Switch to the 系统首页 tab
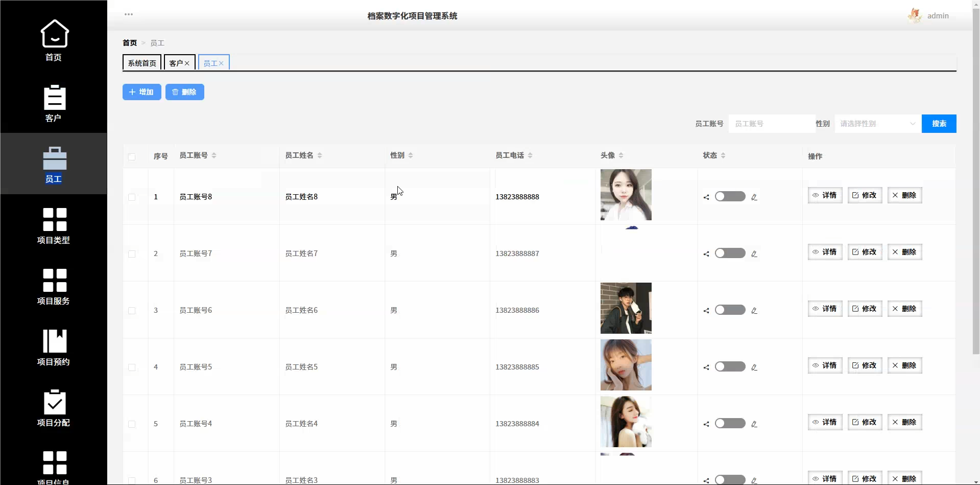Viewport: 980px width, 485px height. 142,63
